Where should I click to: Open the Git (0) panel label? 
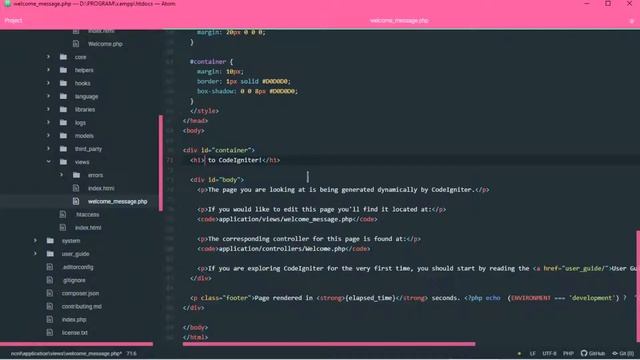click(626, 353)
